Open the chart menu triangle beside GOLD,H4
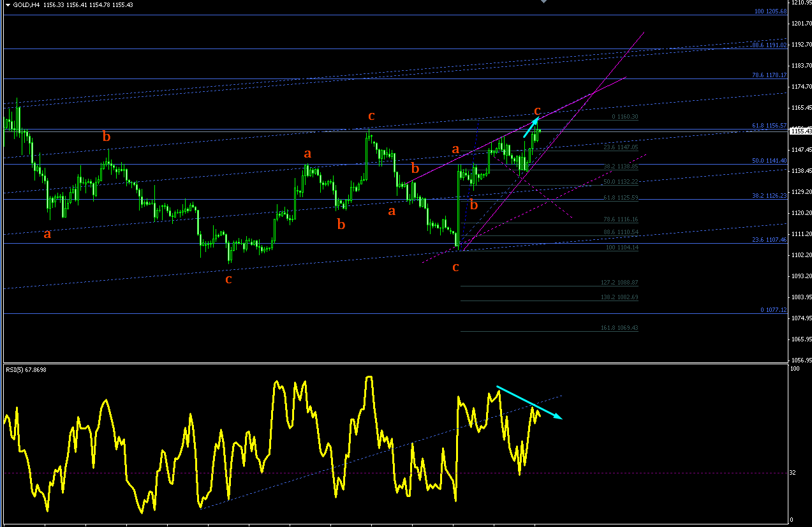This screenshot has width=812, height=527. coord(8,4)
